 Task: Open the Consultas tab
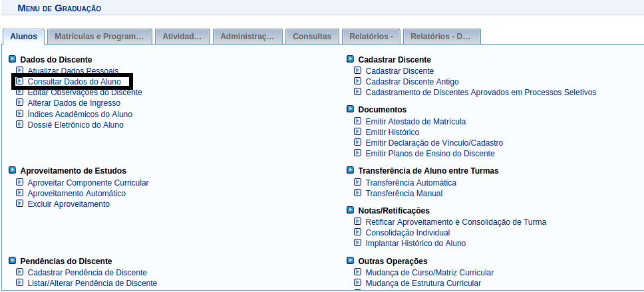coord(312,37)
